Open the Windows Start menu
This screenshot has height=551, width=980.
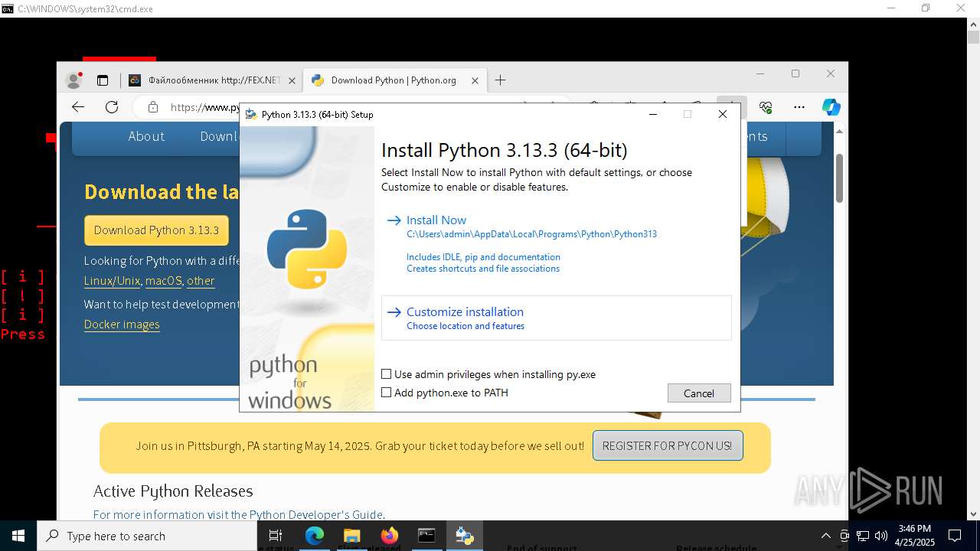pos(18,536)
